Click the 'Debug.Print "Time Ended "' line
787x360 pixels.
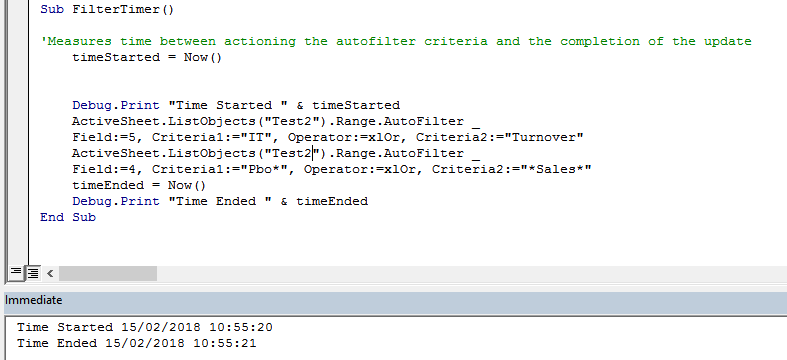[x=220, y=201]
